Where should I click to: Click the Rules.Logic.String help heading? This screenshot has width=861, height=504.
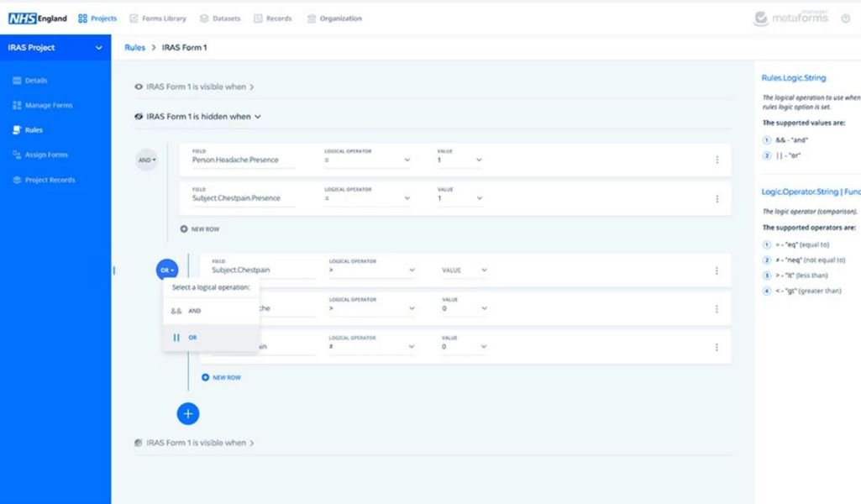794,78
